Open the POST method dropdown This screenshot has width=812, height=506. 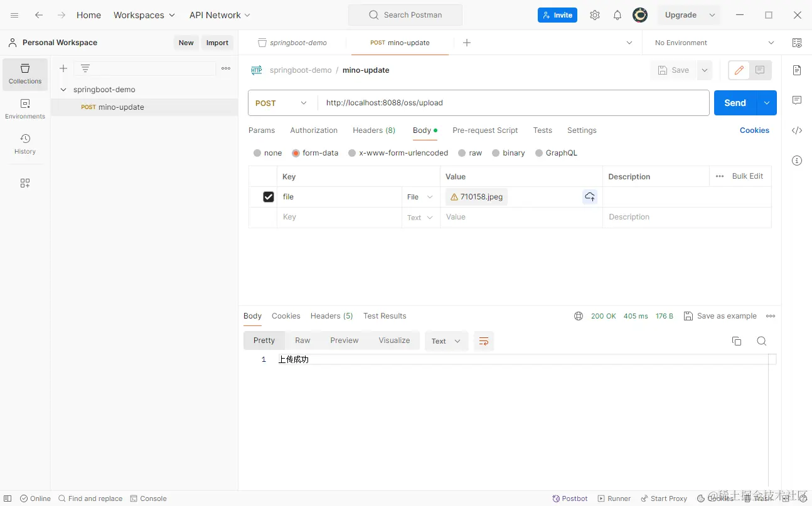tap(282, 103)
